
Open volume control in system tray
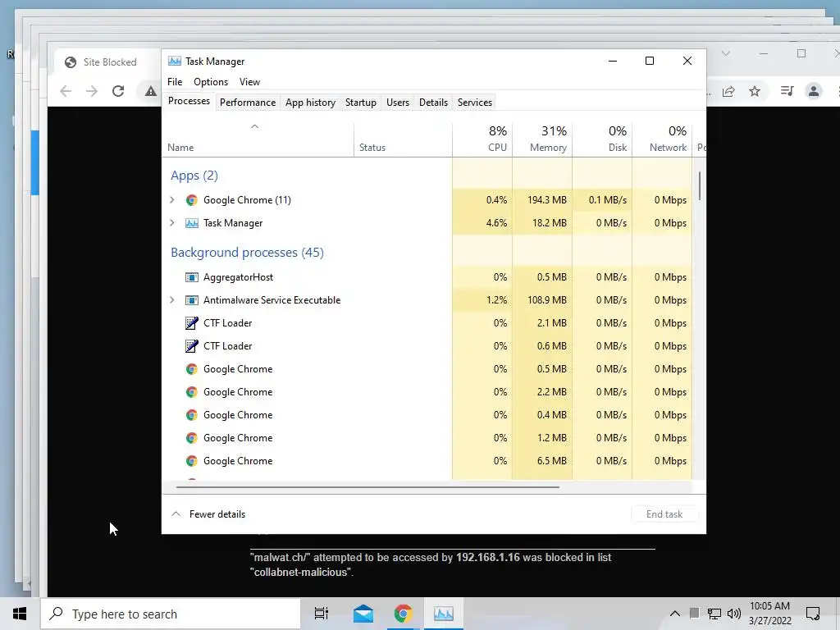click(734, 614)
